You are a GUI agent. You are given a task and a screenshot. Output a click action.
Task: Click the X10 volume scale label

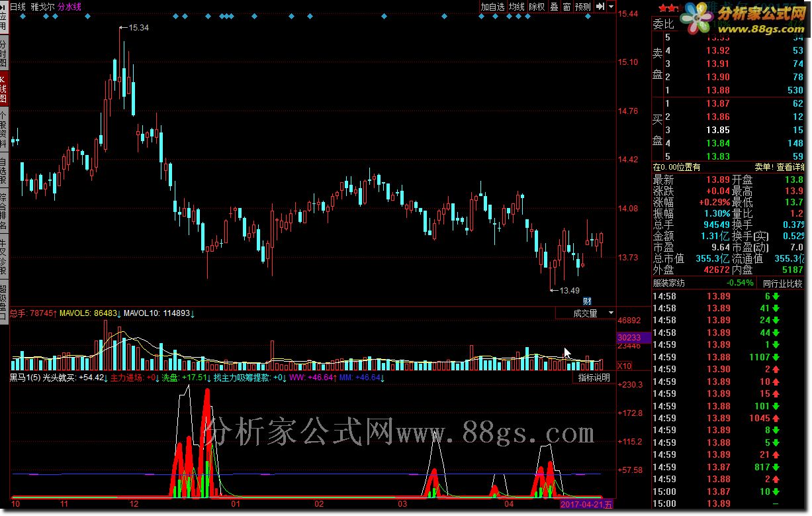pos(624,366)
